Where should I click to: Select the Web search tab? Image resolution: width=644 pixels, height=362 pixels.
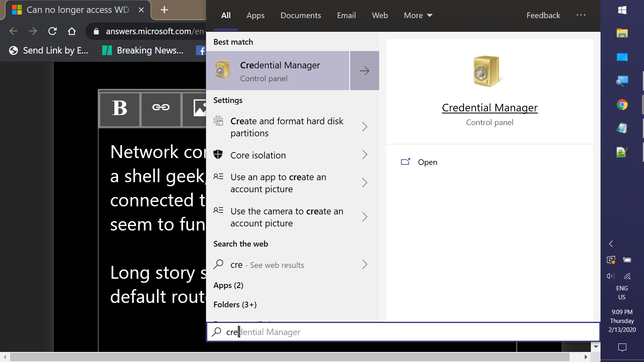point(380,15)
